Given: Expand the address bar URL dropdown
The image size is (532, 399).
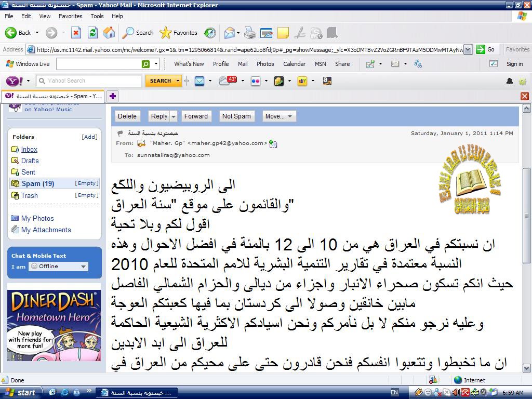Looking at the screenshot, I should [x=468, y=49].
